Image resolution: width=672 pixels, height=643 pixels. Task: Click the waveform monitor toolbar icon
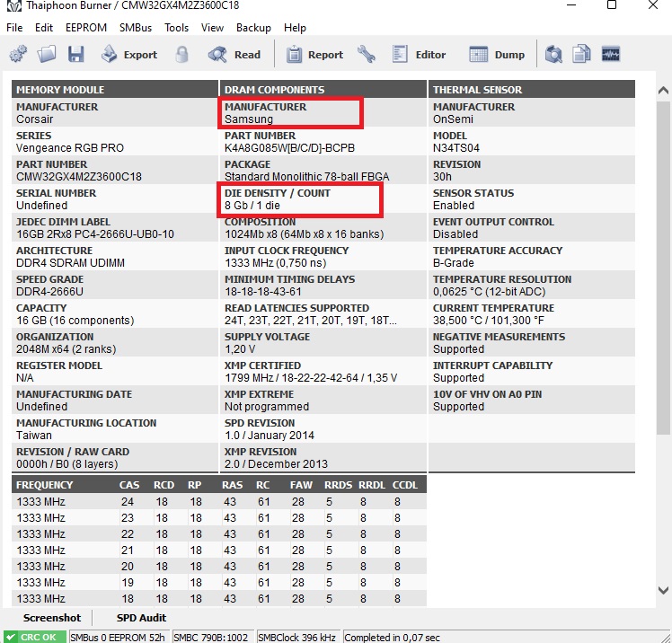(x=610, y=55)
